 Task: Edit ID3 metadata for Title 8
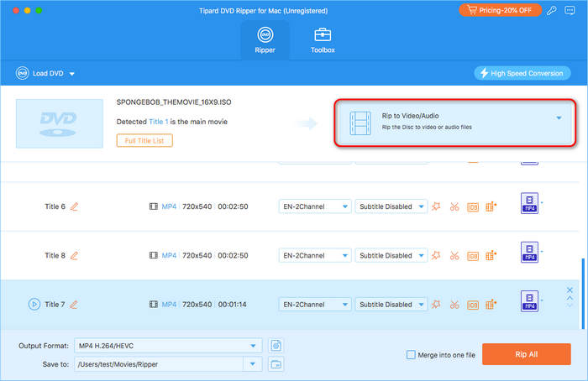coord(472,256)
